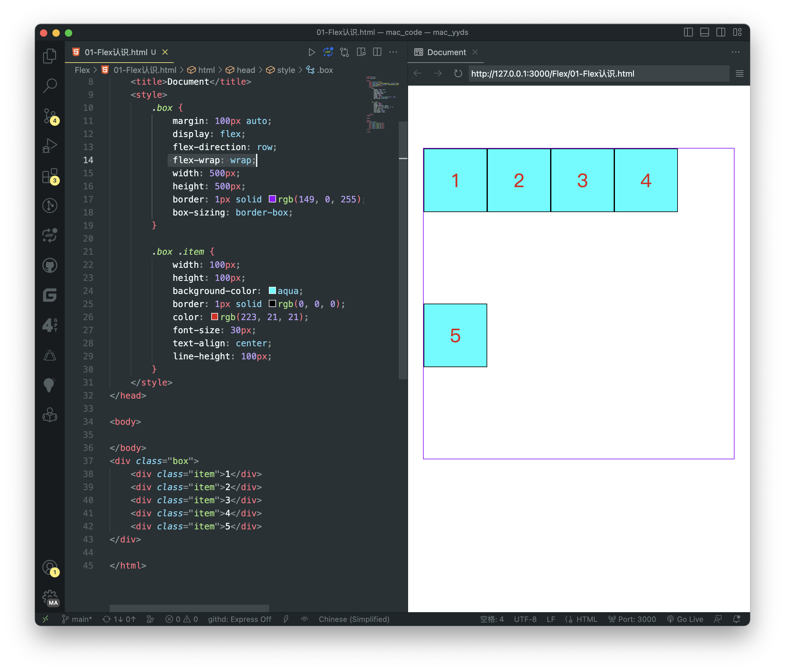Close the Document preview tab

pyautogui.click(x=475, y=52)
